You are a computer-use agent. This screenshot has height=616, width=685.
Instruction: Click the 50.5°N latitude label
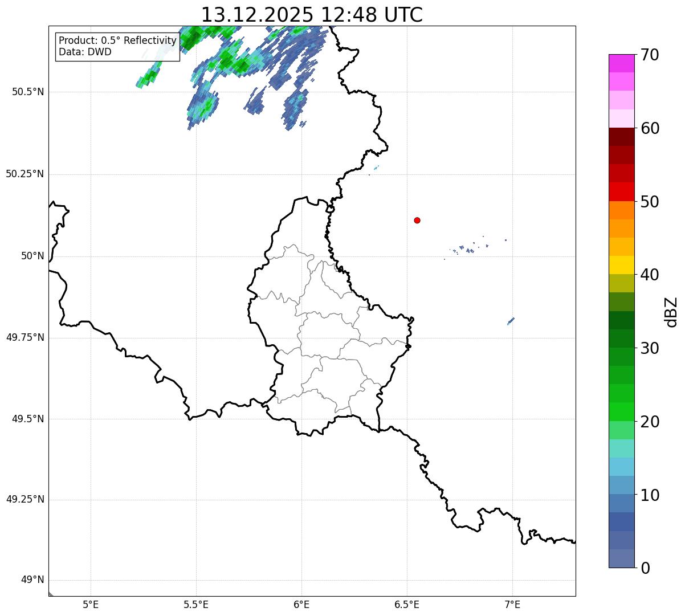28,92
